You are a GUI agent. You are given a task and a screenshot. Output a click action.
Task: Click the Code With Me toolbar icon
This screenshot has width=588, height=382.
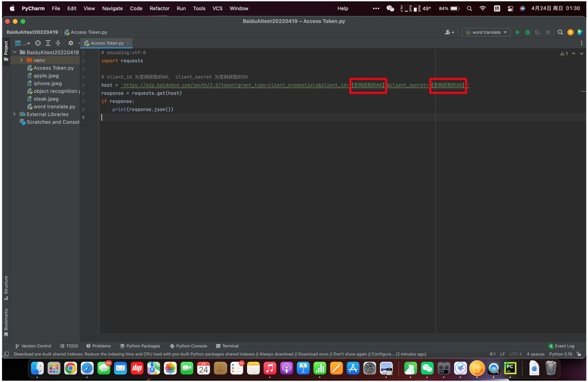580,32
